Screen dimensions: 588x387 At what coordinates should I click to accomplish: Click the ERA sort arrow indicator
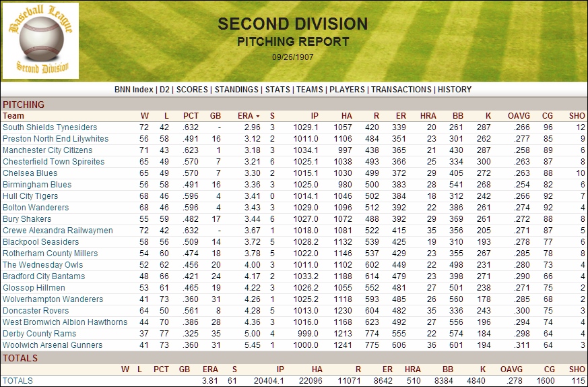click(258, 117)
